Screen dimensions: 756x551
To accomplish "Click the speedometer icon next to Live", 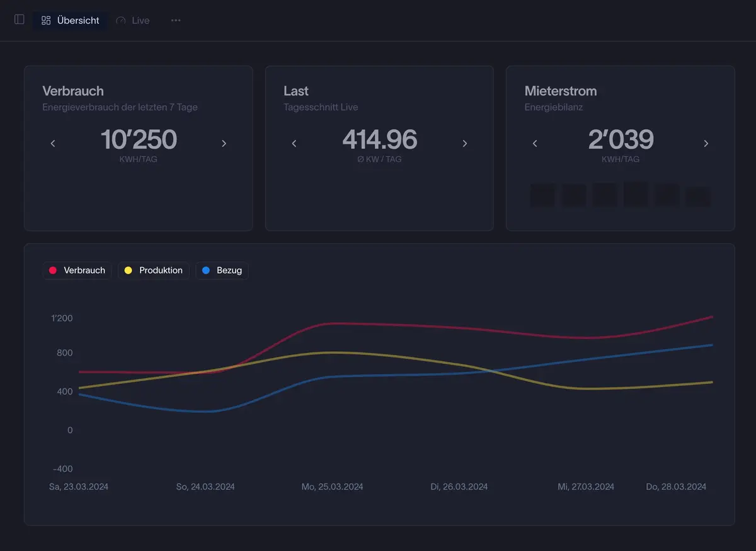I will 120,20.
